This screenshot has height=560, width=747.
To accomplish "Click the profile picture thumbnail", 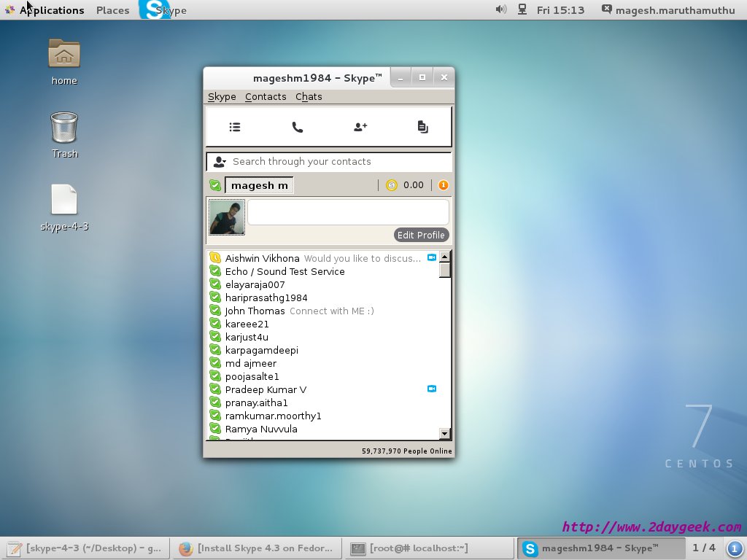I will point(227,217).
